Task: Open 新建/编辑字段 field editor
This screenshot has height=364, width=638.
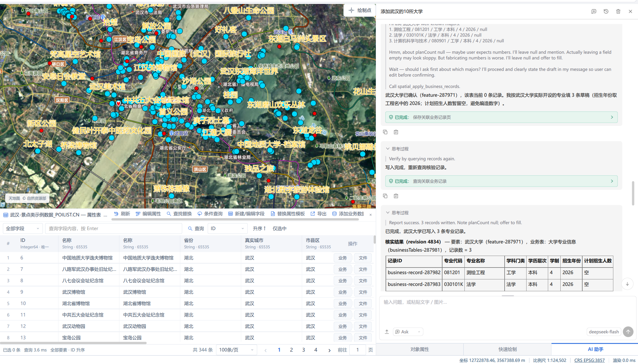Action: [246, 214]
